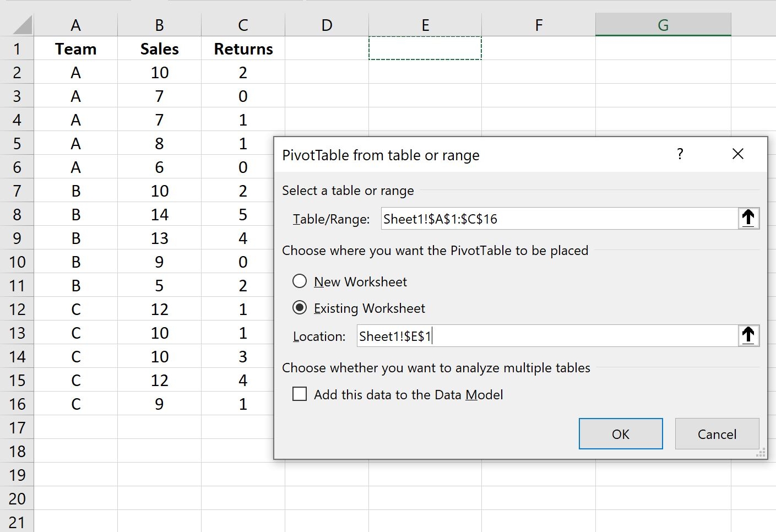Enable Add this data to the Data Model
The height and width of the screenshot is (532, 776).
[300, 394]
